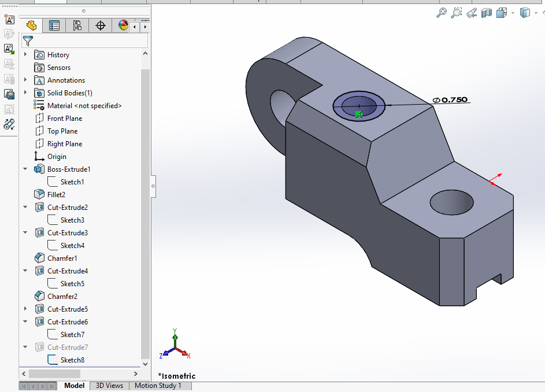Open the ConfigurationManager tab icon

[x=77, y=25]
